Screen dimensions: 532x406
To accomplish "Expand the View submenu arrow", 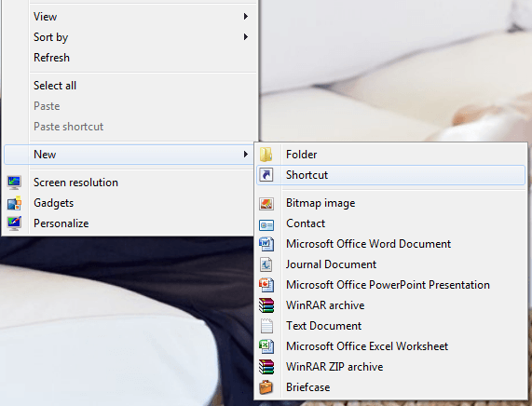I will point(246,16).
